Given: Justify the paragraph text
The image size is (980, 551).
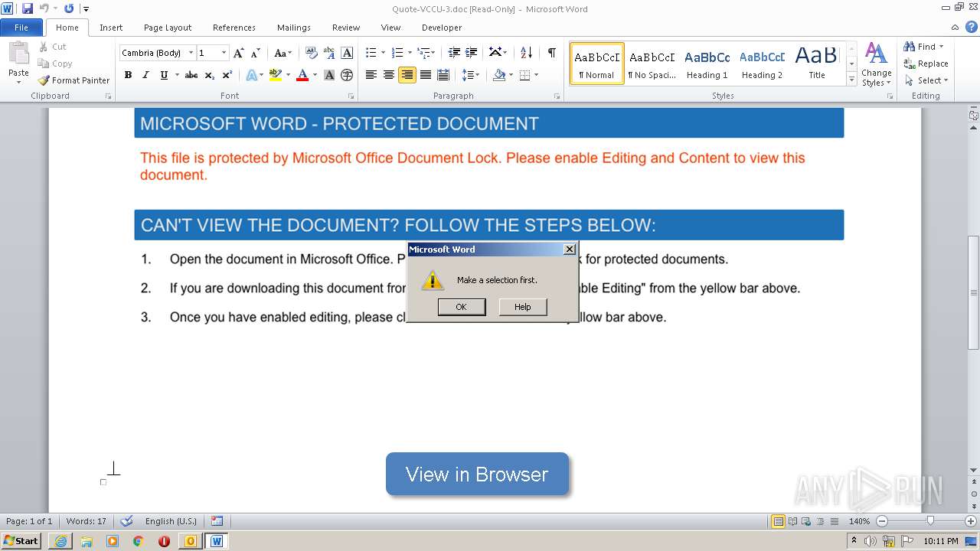Looking at the screenshot, I should [x=425, y=75].
